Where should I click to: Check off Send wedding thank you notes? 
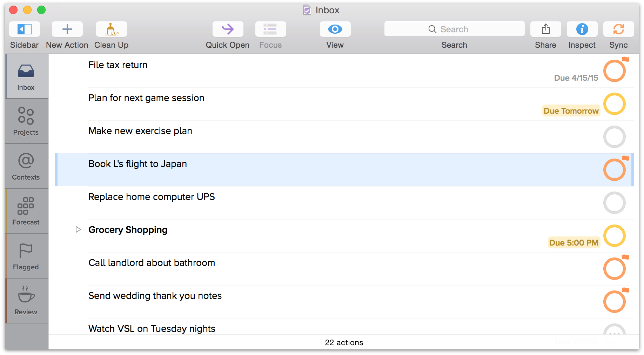coord(615,302)
